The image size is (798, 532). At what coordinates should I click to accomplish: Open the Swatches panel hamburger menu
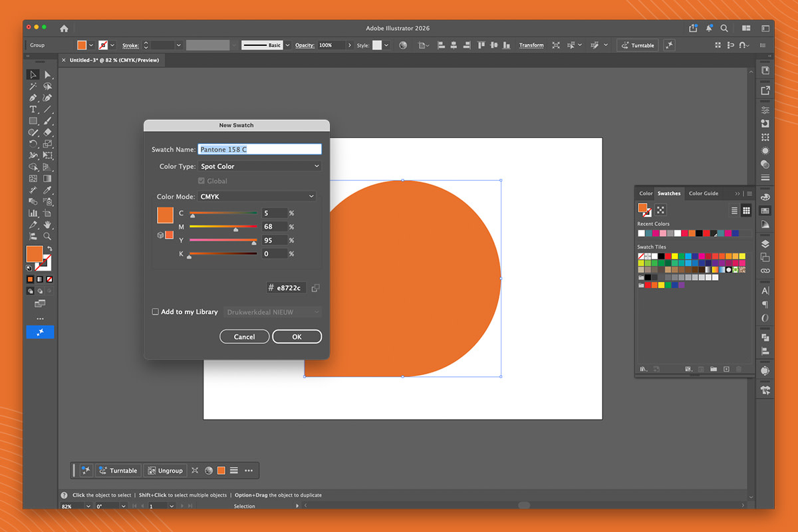[749, 194]
